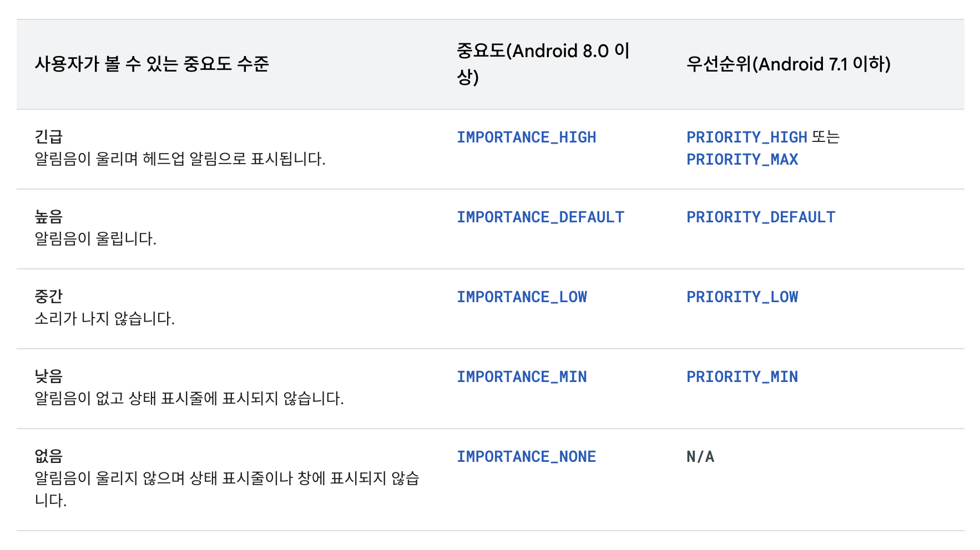This screenshot has height=550, width=980.
Task: Click the 우선순위(Android 7.1 이하) column header
Action: [788, 64]
